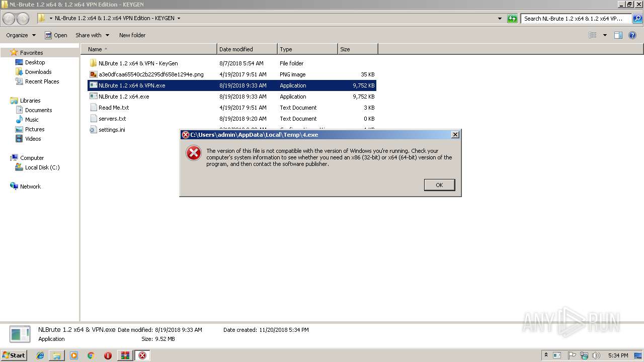Image resolution: width=644 pixels, height=362 pixels.
Task: Click the change view icon in toolbar
Action: tap(593, 35)
